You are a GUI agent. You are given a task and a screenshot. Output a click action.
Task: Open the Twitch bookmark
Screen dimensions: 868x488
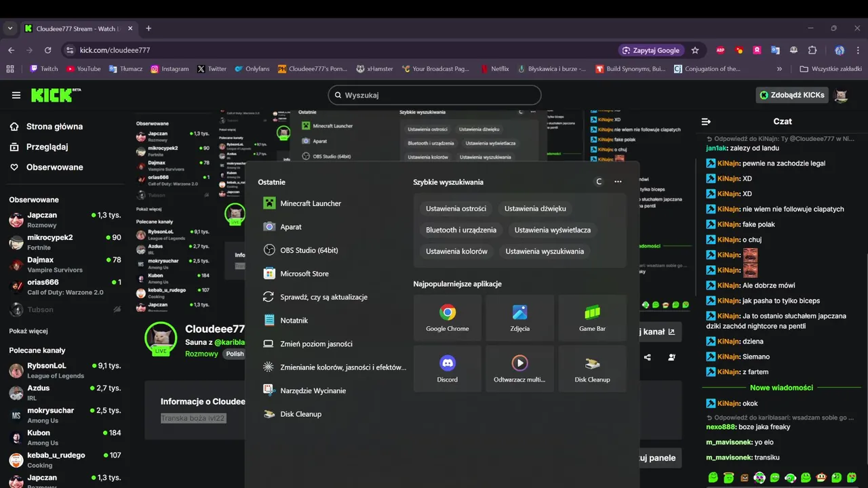point(44,68)
